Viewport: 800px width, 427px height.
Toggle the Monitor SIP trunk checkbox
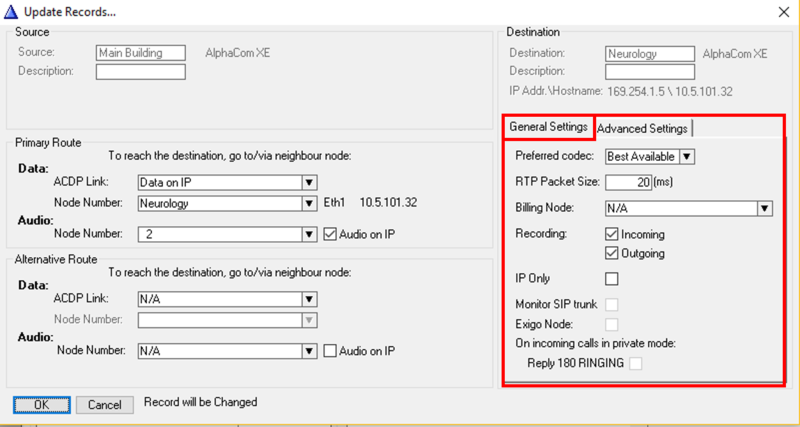click(x=611, y=305)
